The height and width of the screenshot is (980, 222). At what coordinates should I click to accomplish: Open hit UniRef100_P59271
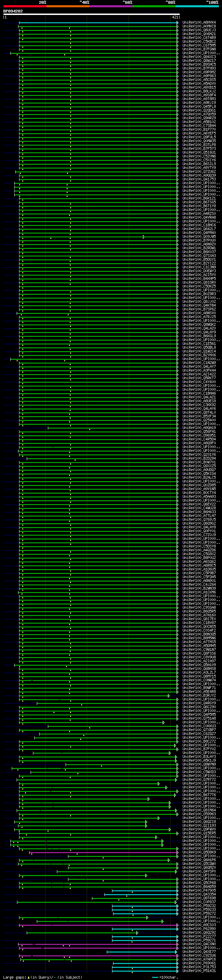[x=199, y=940]
